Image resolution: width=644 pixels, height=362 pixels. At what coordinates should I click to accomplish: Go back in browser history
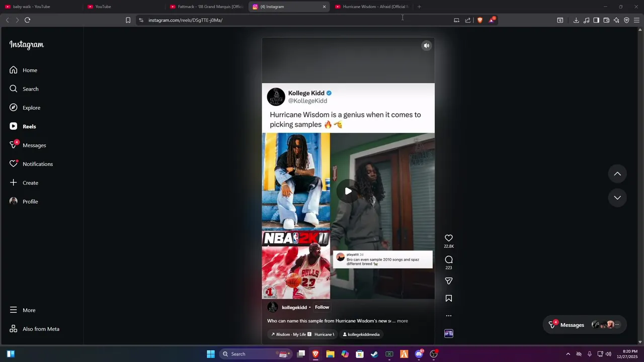7,20
